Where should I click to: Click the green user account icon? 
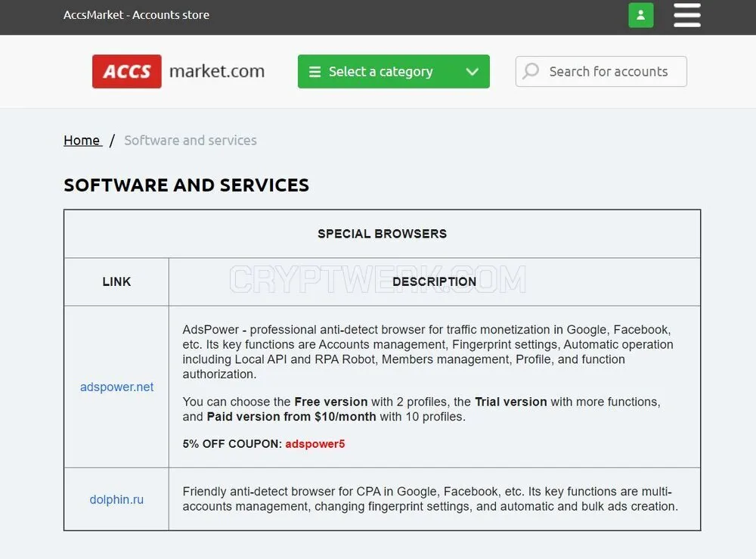[x=641, y=15]
